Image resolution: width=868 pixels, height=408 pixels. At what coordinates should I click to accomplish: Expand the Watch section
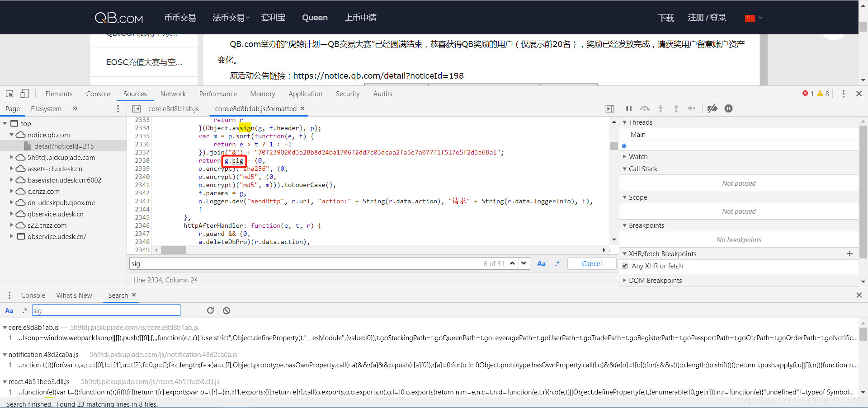coord(625,156)
